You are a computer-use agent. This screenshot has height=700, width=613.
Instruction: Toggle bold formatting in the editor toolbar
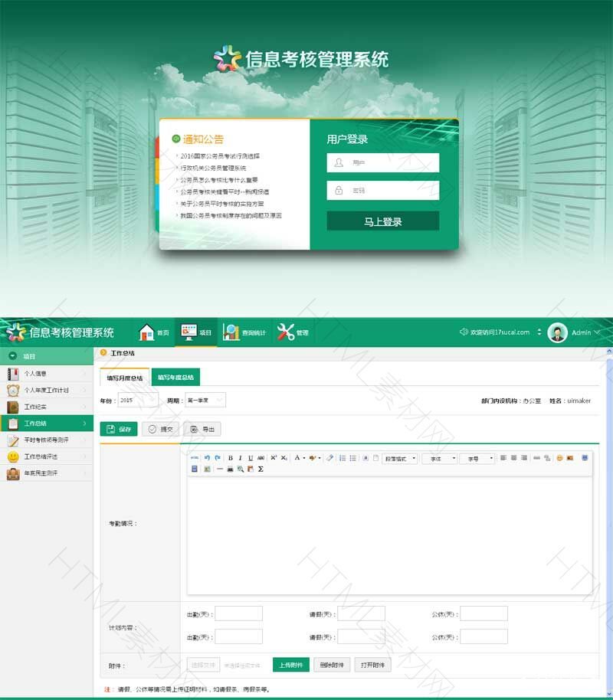(x=230, y=458)
